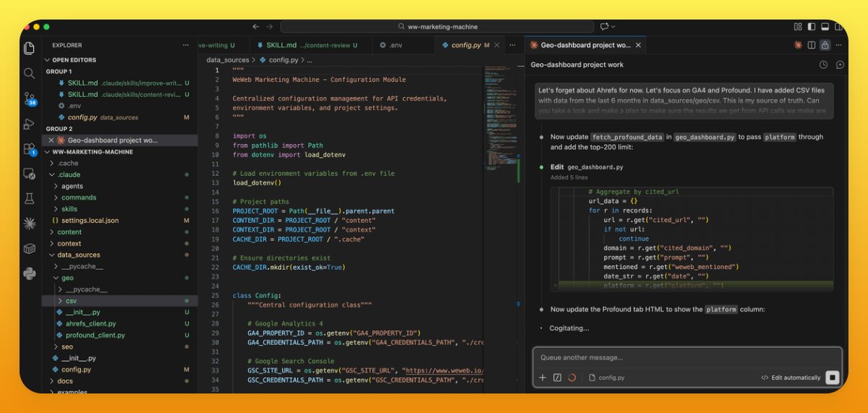Open the Remote Explorer view
This screenshot has height=413, width=868.
point(29,174)
